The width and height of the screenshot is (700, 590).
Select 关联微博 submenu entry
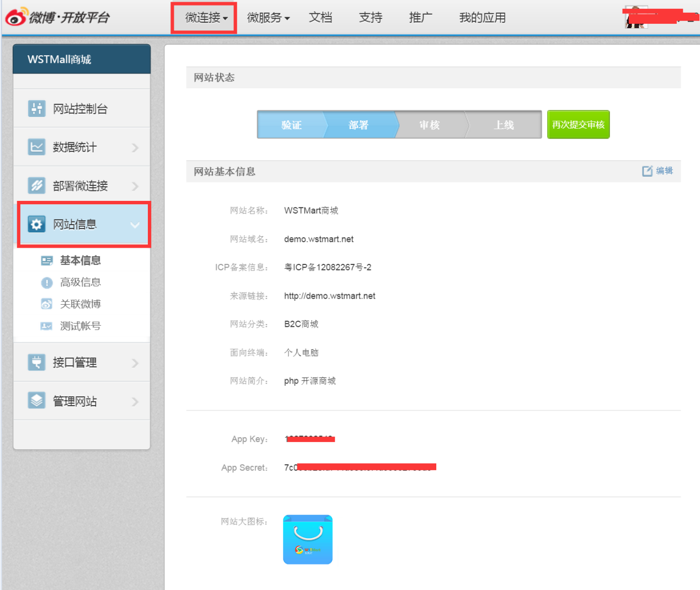coord(81,304)
